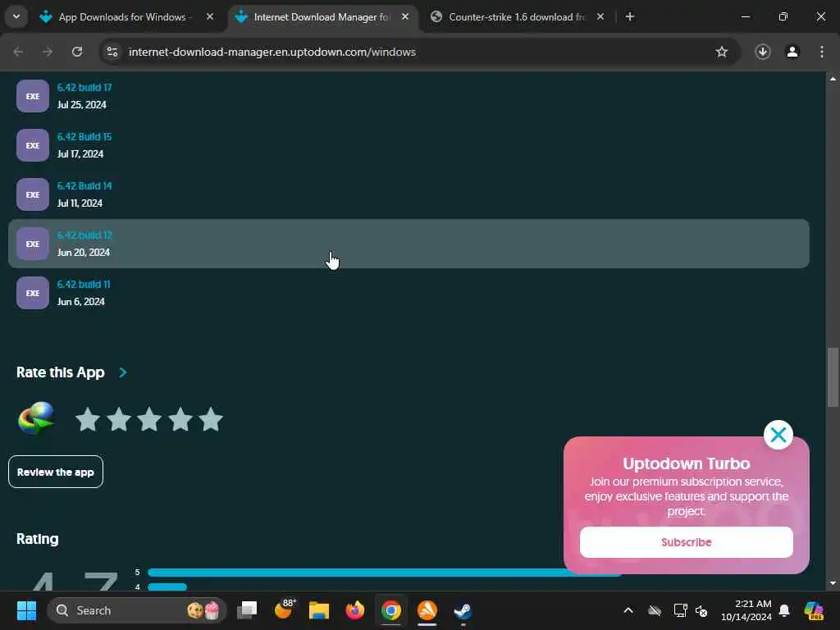Close the App Downloads for Windows tab

pyautogui.click(x=210, y=17)
